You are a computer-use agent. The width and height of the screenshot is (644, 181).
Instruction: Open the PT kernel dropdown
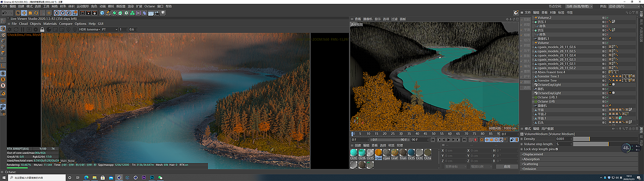click(x=110, y=29)
